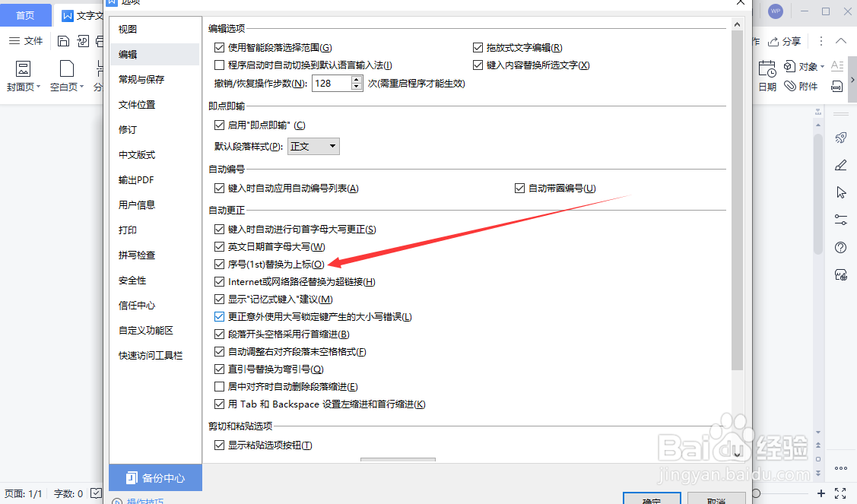The height and width of the screenshot is (504, 857).
Task: Click the cursor selection icon in right sidebar
Action: [x=840, y=192]
